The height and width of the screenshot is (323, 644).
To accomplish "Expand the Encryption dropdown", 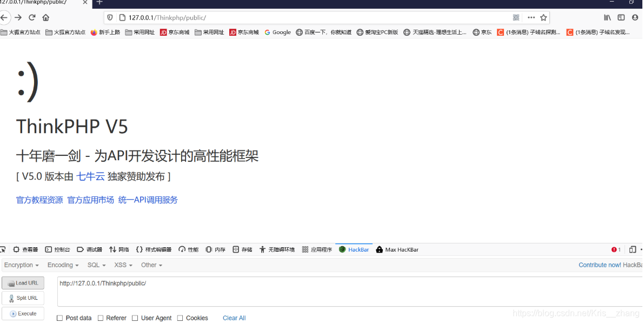I will click(21, 265).
